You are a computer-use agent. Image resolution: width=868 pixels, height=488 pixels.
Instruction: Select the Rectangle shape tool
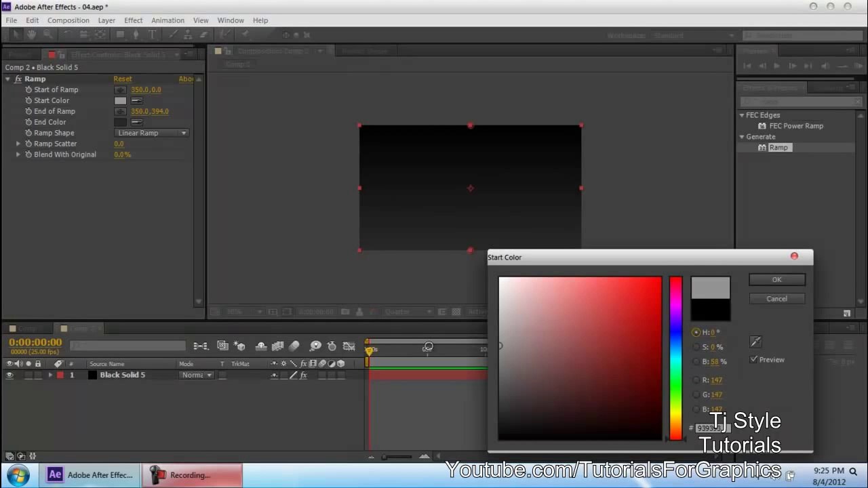point(120,35)
